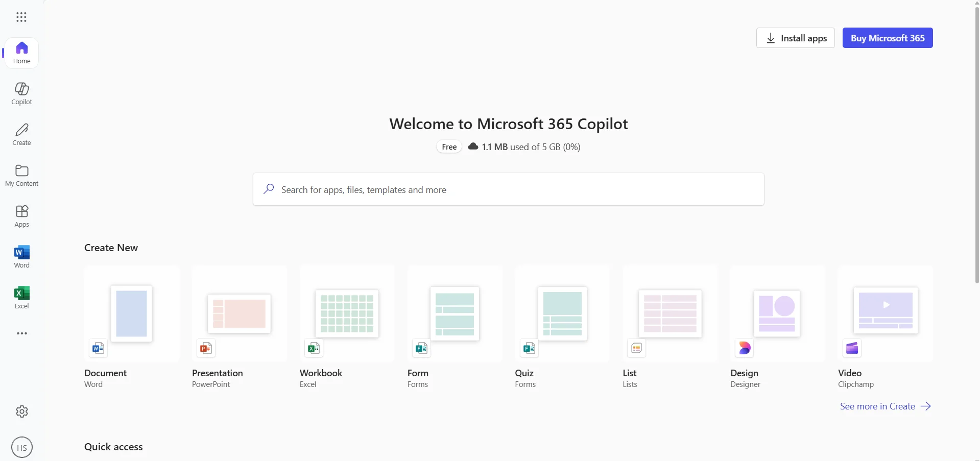This screenshot has height=461, width=980.
Task: Click the cloud storage icon
Action: point(473,147)
